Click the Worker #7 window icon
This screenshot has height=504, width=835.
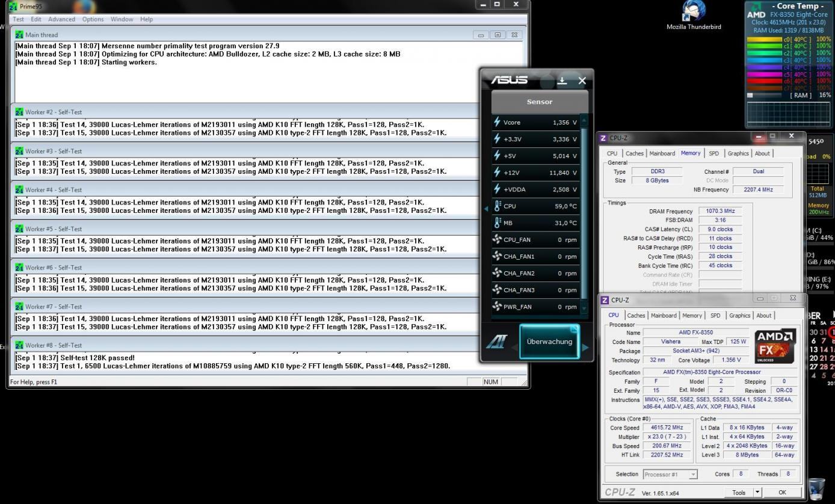coord(19,306)
